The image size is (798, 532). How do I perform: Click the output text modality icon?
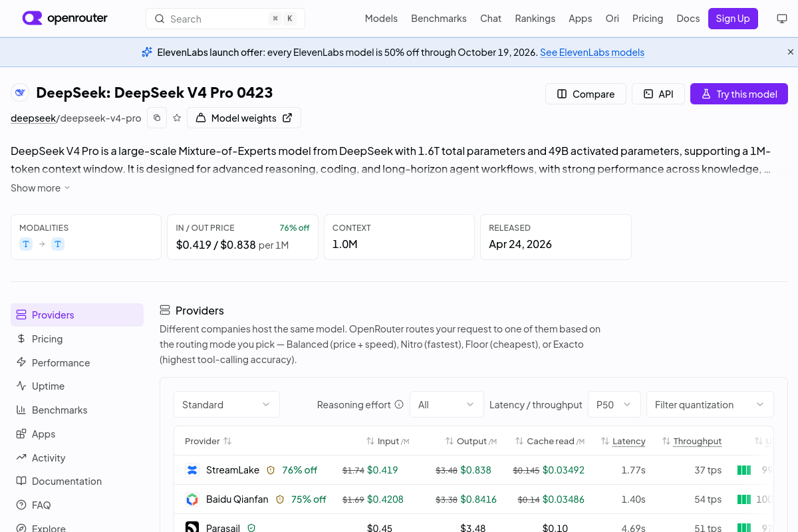[x=58, y=244]
